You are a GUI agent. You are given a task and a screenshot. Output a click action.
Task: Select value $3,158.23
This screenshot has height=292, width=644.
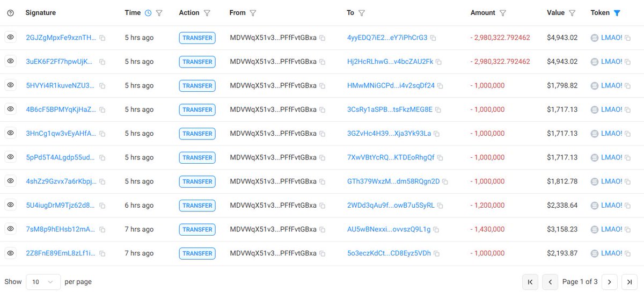562,229
